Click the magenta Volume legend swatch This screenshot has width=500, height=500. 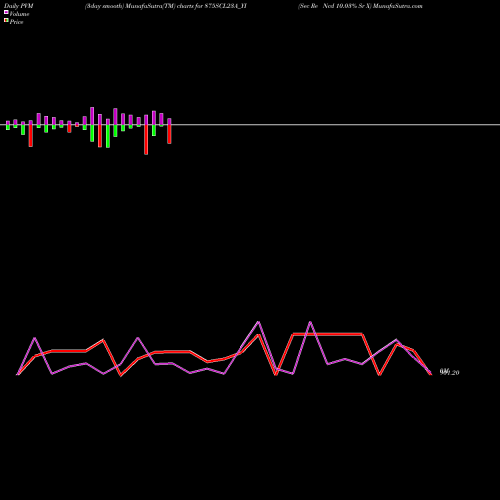point(6,12)
